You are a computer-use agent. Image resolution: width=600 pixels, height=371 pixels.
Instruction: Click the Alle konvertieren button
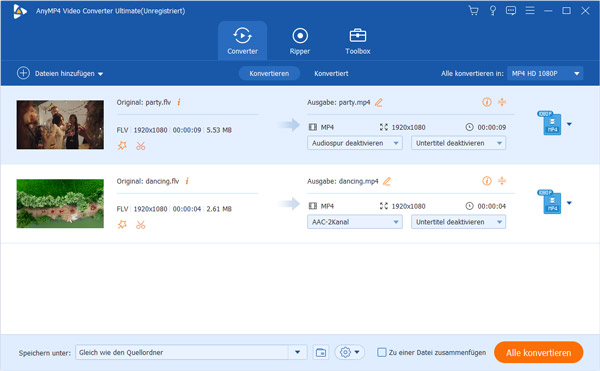(x=538, y=352)
